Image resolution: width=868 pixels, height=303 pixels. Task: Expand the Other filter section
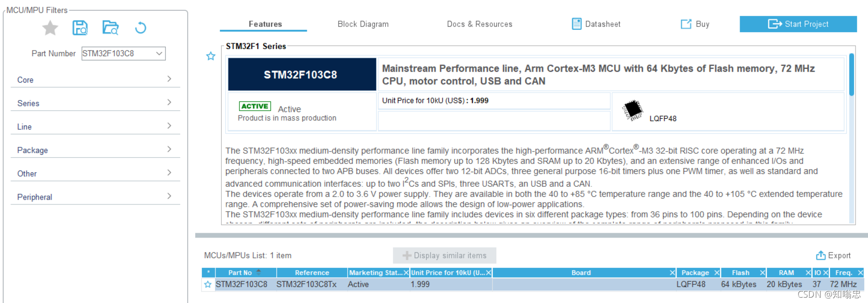point(95,174)
